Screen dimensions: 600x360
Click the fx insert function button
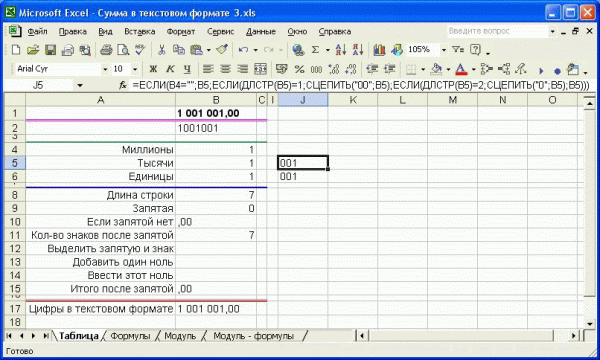[122, 85]
